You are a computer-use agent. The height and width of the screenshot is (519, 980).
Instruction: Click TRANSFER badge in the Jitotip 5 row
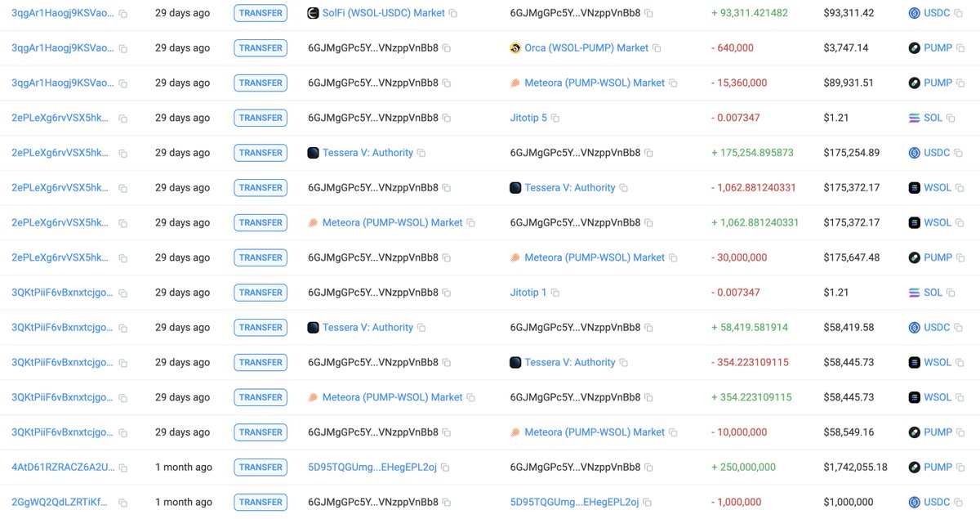coord(261,118)
